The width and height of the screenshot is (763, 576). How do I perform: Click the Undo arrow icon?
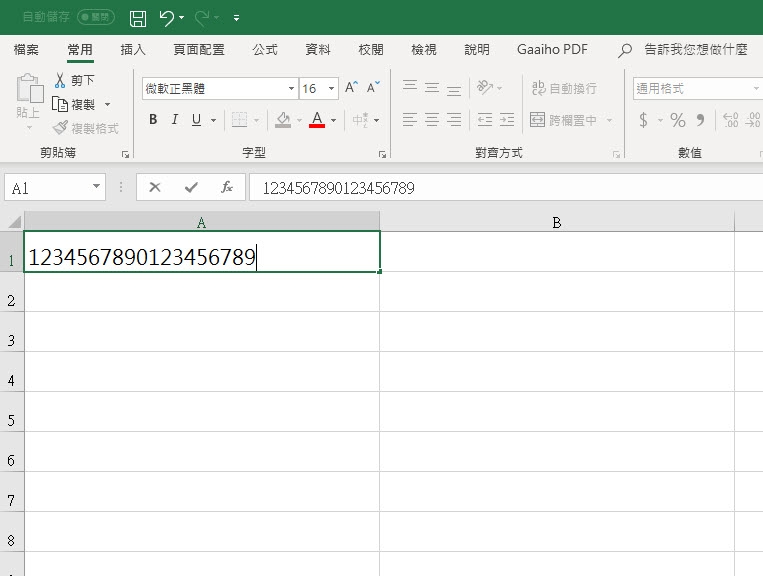pyautogui.click(x=166, y=18)
